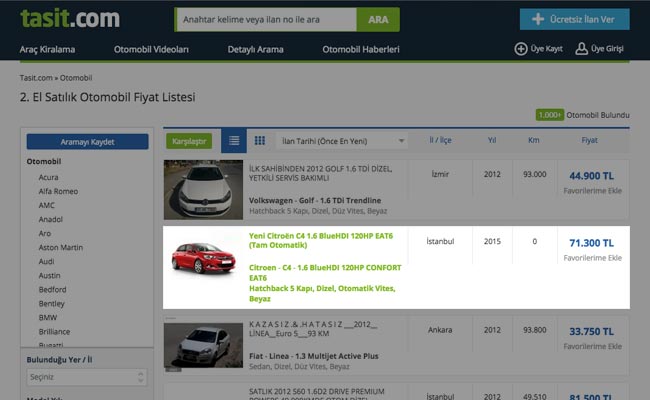Open Citroen - C4 CONFORT EAT6 link
This screenshot has height=400, width=650.
click(x=325, y=273)
